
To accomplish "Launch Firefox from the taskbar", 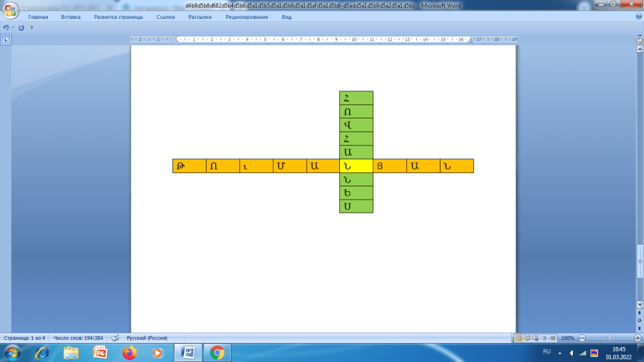I will pyautogui.click(x=130, y=353).
